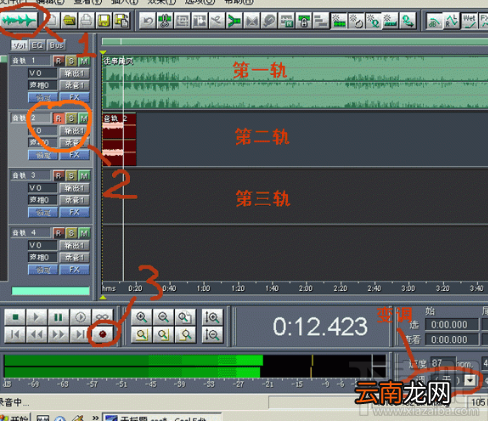The width and height of the screenshot is (488, 421).
Task: Switch to the Vol tab
Action: [20, 45]
